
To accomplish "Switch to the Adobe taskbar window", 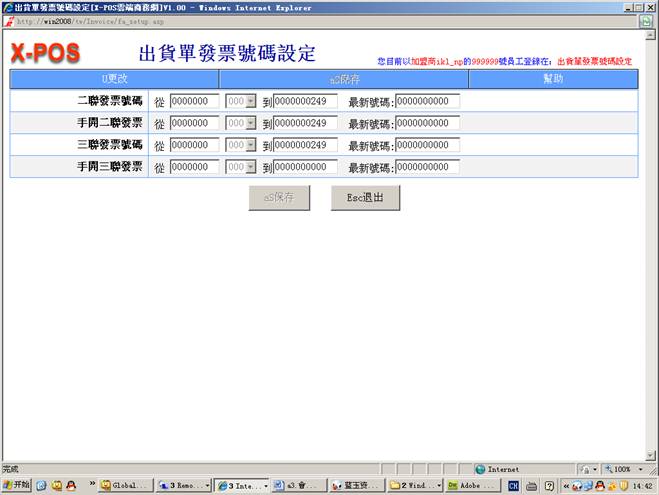I will pos(471,485).
